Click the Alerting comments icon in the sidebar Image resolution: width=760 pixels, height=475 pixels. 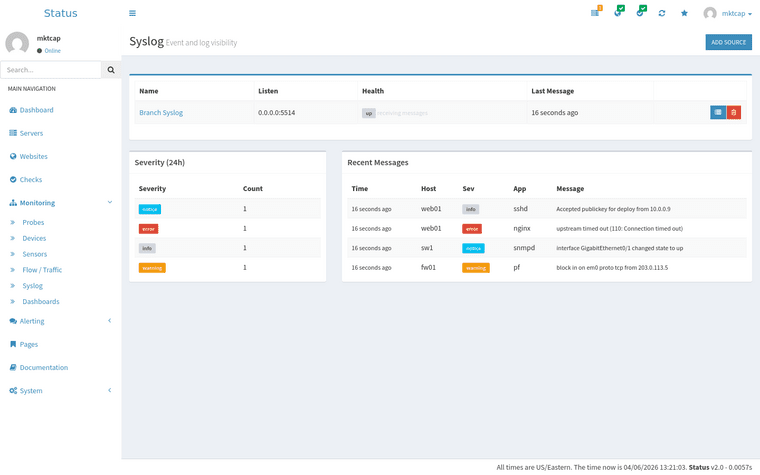tap(13, 321)
